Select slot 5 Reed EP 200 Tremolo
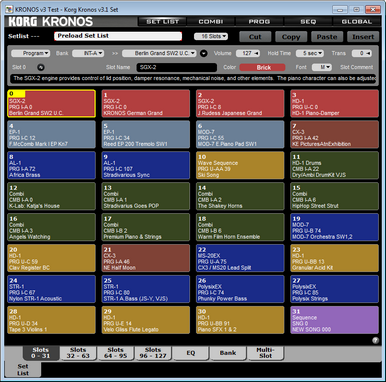 tap(146, 135)
